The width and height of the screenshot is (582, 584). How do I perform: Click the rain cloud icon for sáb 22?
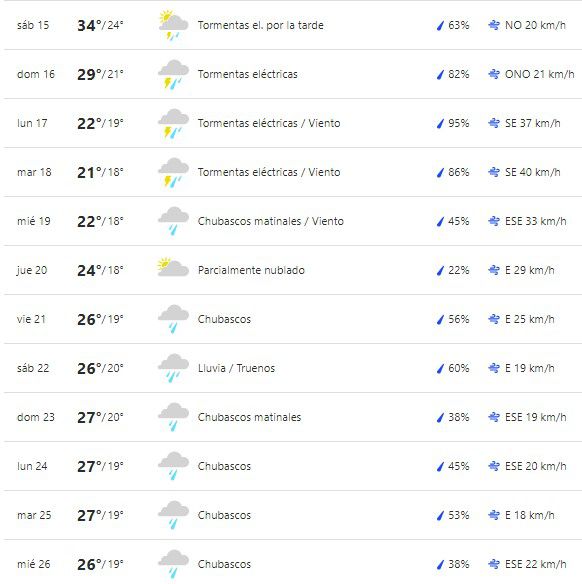click(x=173, y=368)
